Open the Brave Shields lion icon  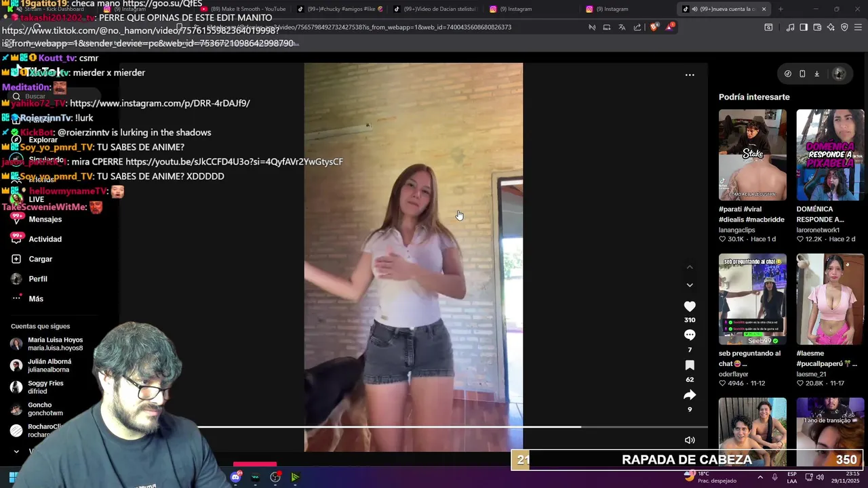[654, 27]
